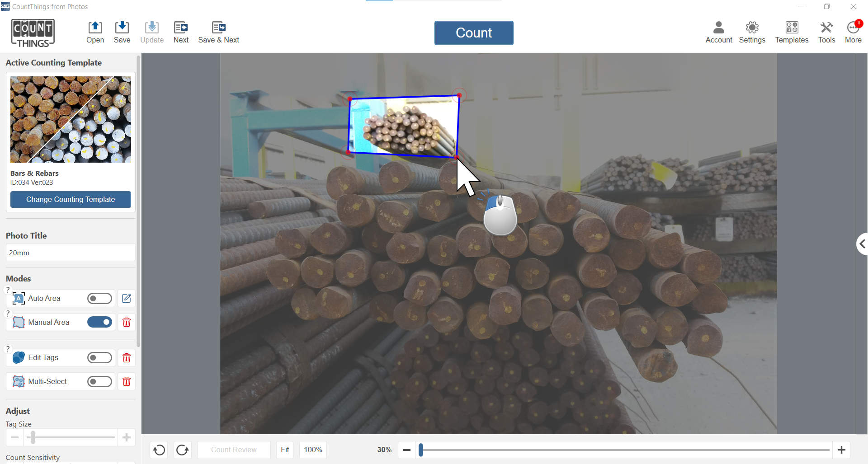Click the zoom slider track
Screen dimensions: 868x464
(x=624, y=450)
